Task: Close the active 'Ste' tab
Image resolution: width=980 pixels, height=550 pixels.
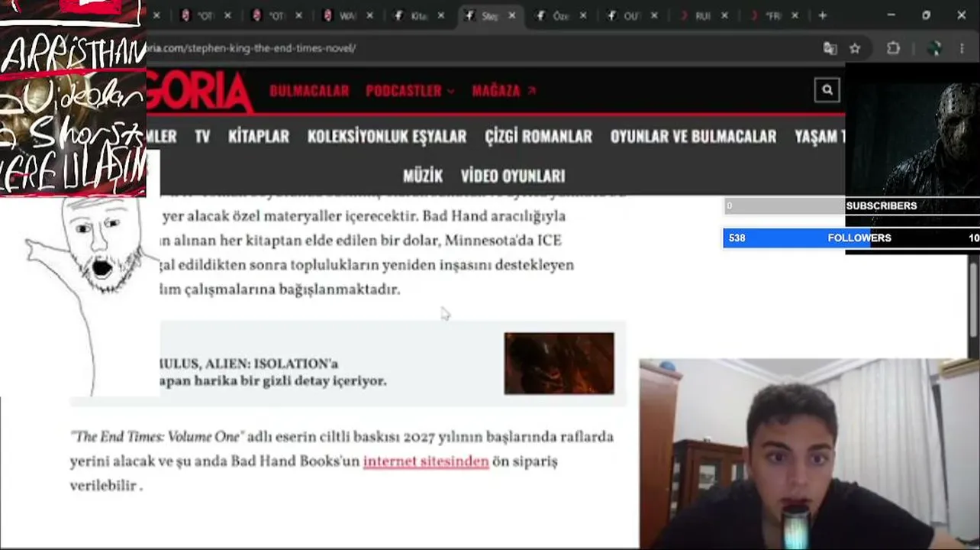Action: point(511,15)
